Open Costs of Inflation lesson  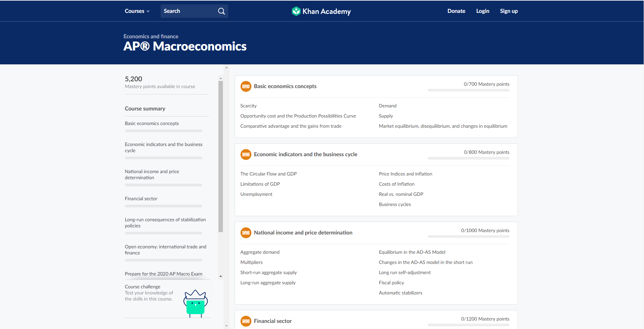tap(397, 184)
